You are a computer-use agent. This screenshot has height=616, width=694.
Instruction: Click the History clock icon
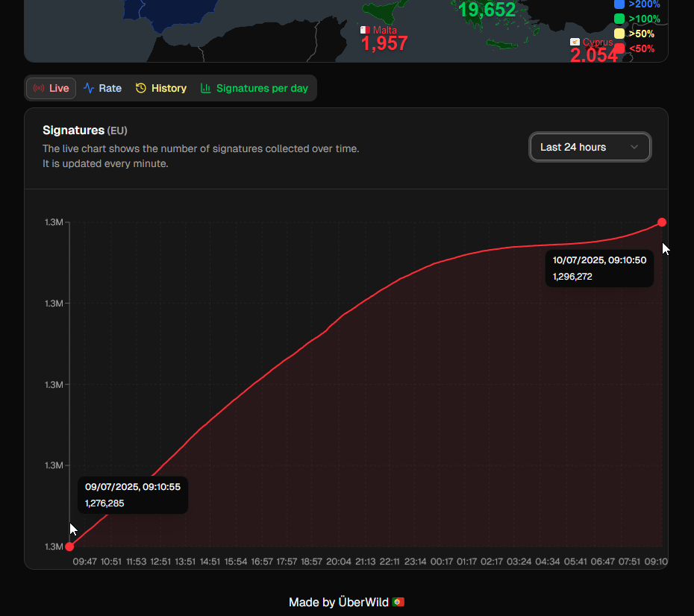pyautogui.click(x=141, y=88)
